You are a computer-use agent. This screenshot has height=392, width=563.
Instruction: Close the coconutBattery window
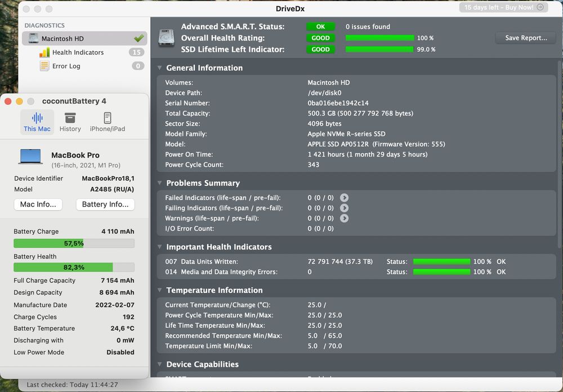click(8, 101)
